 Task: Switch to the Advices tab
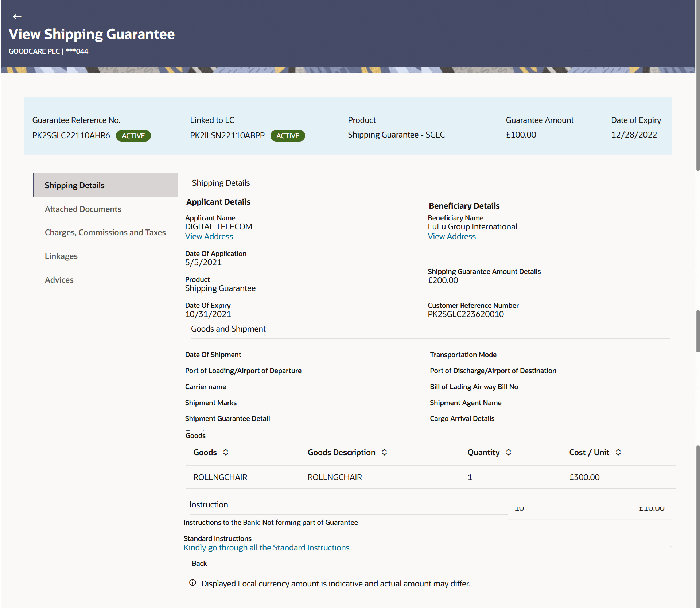coord(59,280)
